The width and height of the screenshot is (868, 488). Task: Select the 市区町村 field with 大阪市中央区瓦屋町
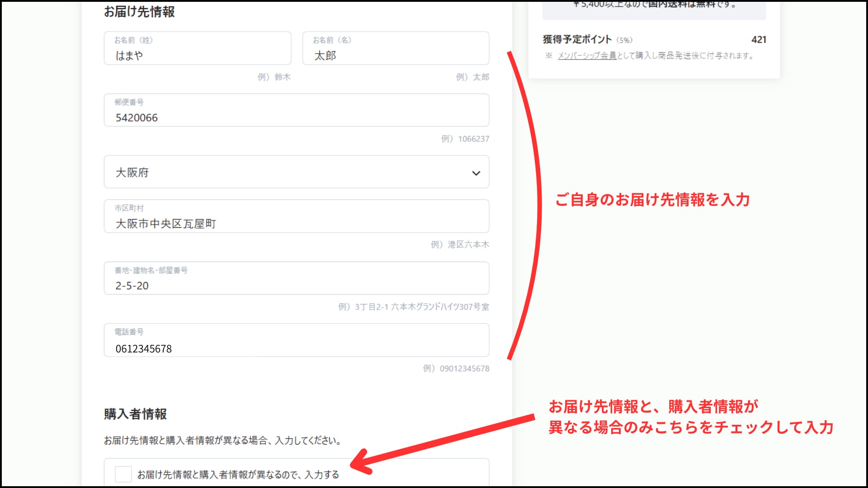click(296, 217)
